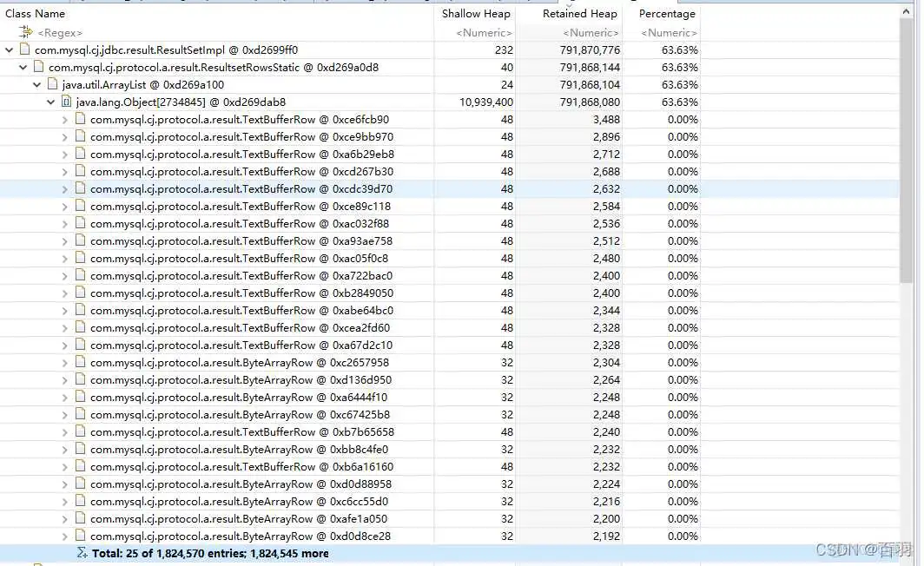Click the Percentage column header
Viewport: 924px width, 566px height.
667,13
